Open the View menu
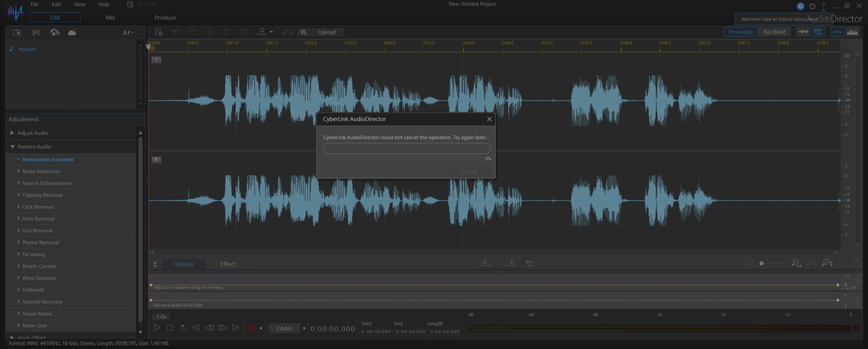The width and height of the screenshot is (868, 349). pyautogui.click(x=79, y=4)
